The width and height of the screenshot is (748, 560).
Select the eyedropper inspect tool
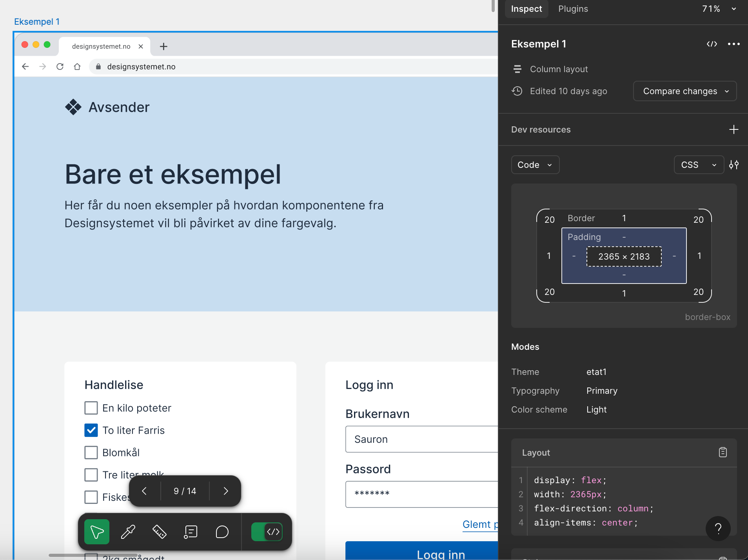[x=128, y=532]
